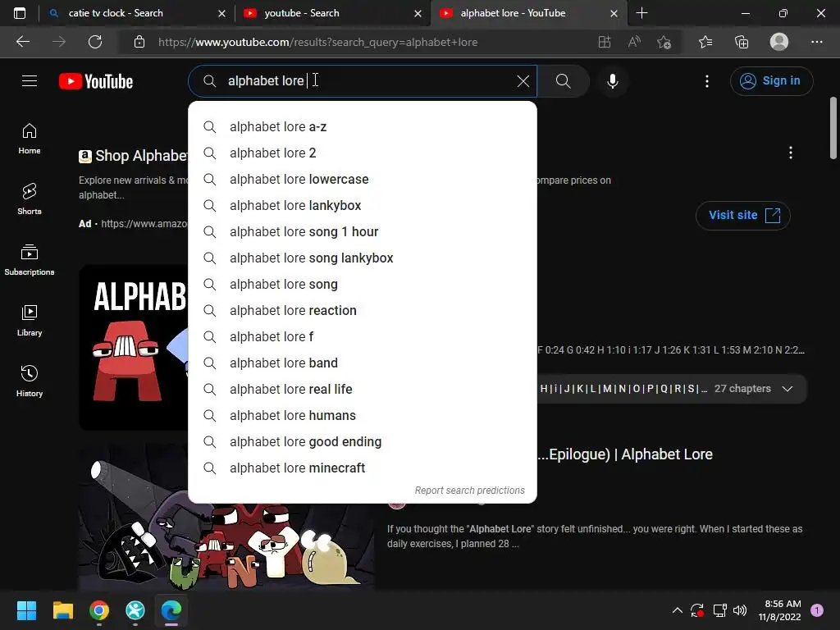
Task: Open the clock showing 8:56 AM
Action: pos(780,610)
